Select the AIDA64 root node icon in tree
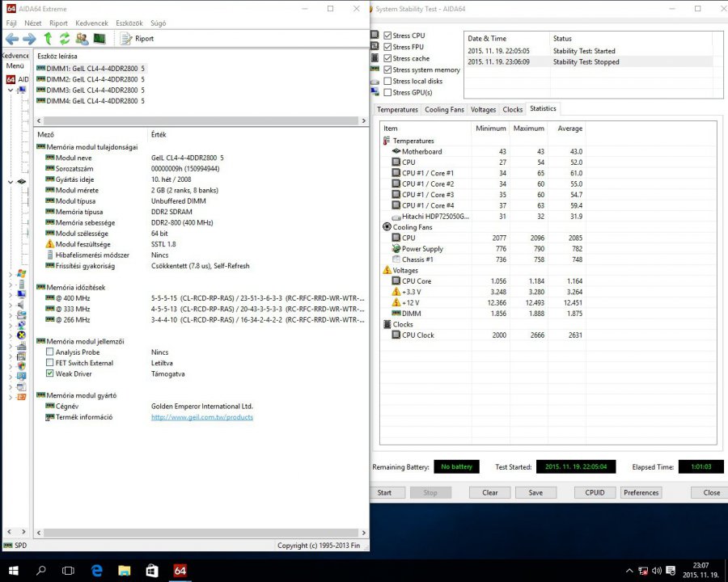 [11, 79]
